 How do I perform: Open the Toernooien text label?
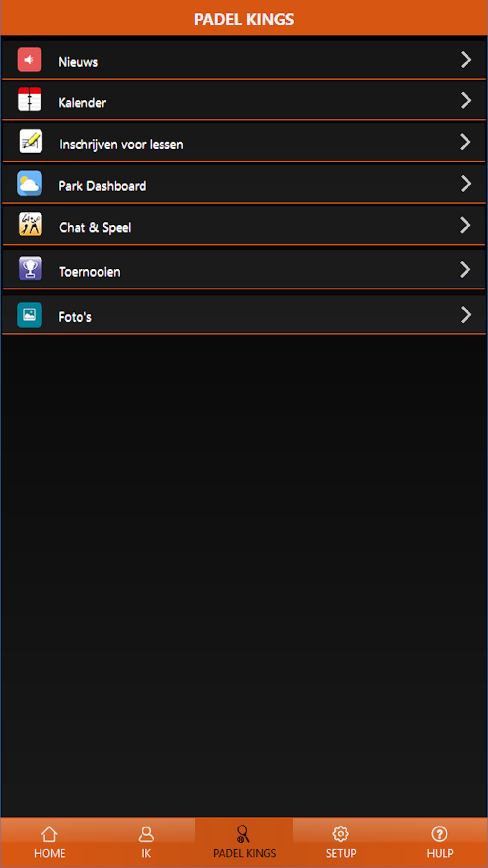coord(89,272)
